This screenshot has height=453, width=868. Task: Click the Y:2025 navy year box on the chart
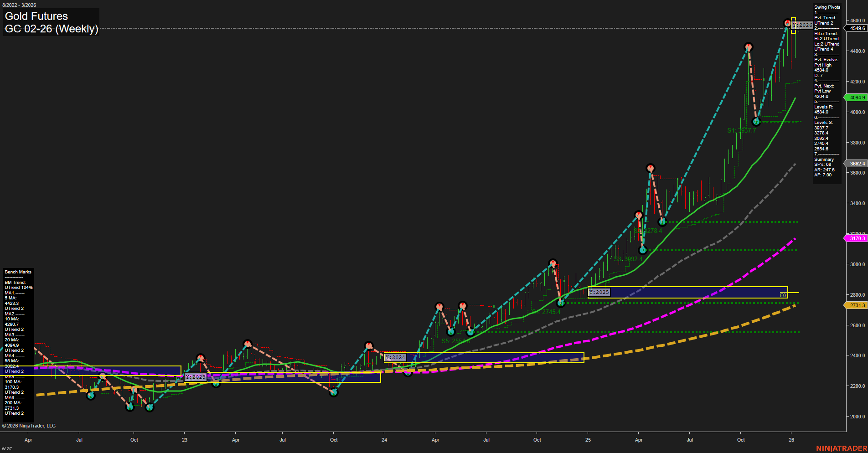point(598,292)
